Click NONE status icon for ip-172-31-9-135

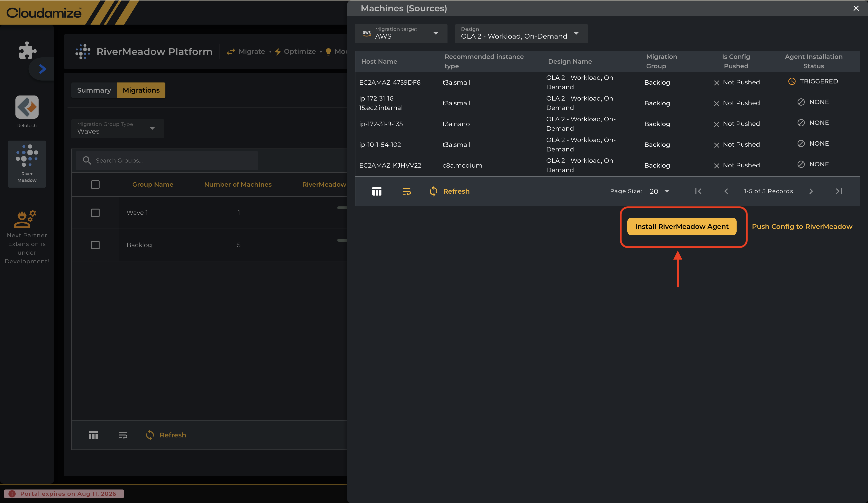click(801, 123)
